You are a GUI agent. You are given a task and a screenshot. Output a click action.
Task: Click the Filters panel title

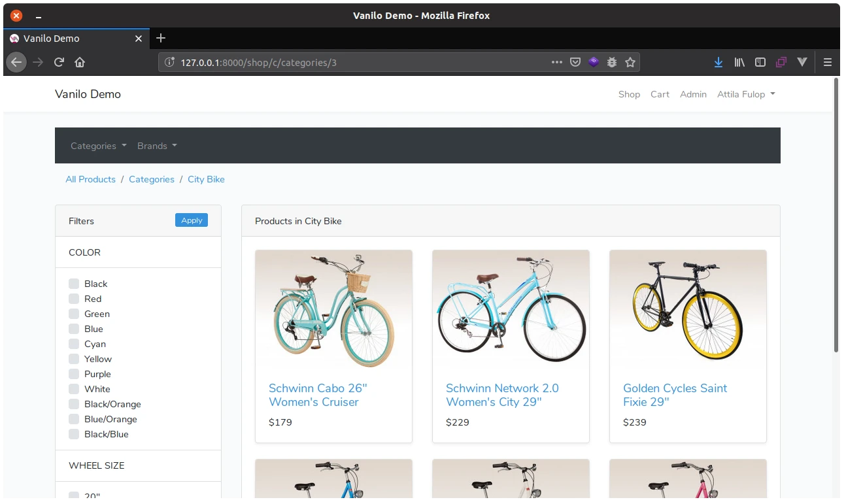coord(81,221)
